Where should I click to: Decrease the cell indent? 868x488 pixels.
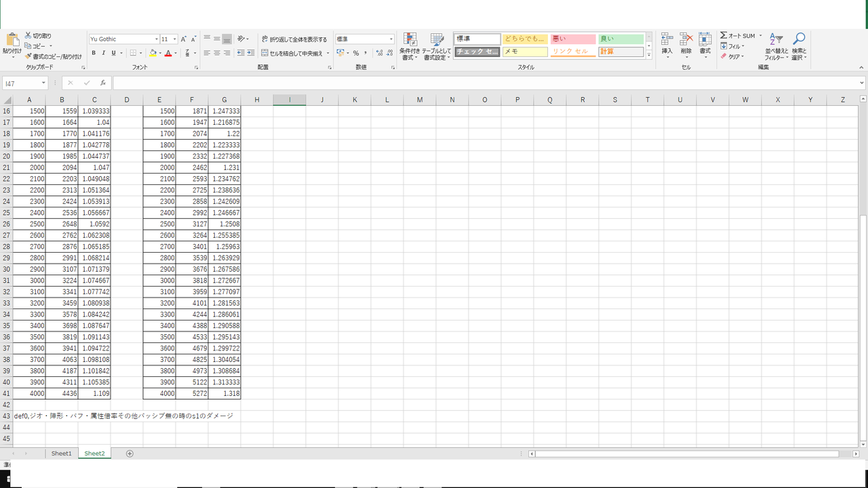(x=241, y=53)
